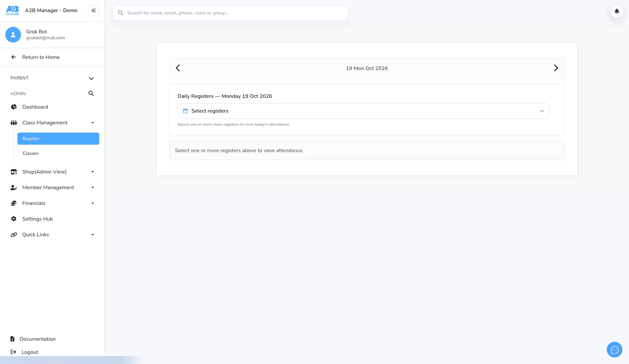Focus the member search field
This screenshot has width=629, height=364.
(x=231, y=13)
